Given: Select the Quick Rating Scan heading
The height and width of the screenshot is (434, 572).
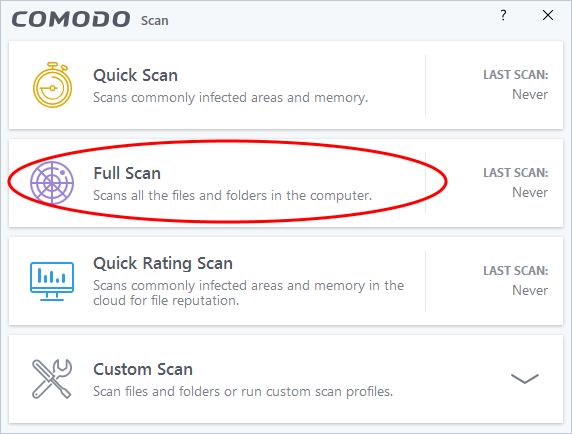Looking at the screenshot, I should (163, 263).
